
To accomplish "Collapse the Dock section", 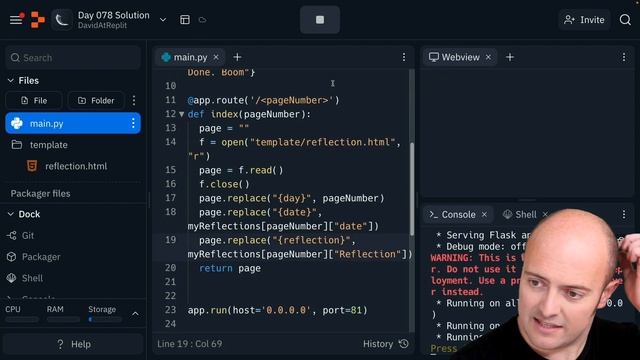I will click(x=11, y=214).
